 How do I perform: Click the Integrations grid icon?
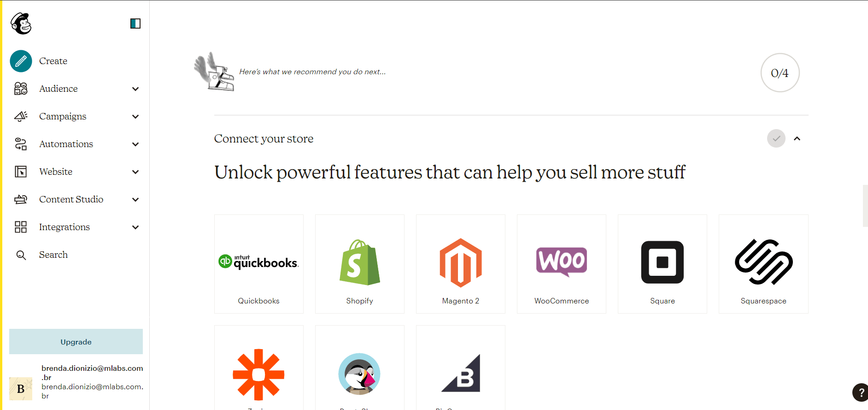point(21,227)
